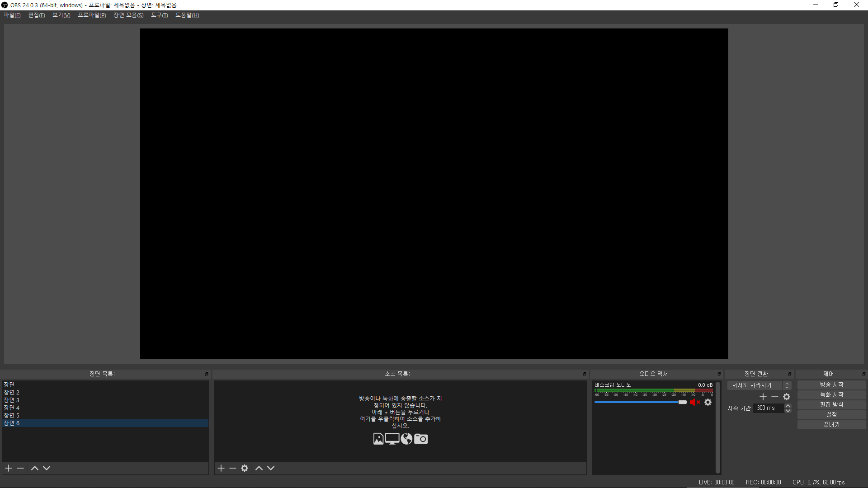Add a new scene with the plus icon

tap(9, 468)
